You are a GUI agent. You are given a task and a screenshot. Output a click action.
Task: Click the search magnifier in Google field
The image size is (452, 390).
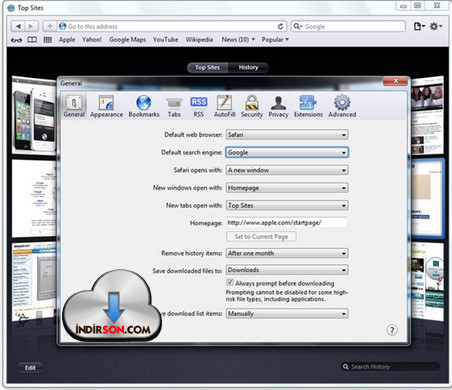[297, 26]
